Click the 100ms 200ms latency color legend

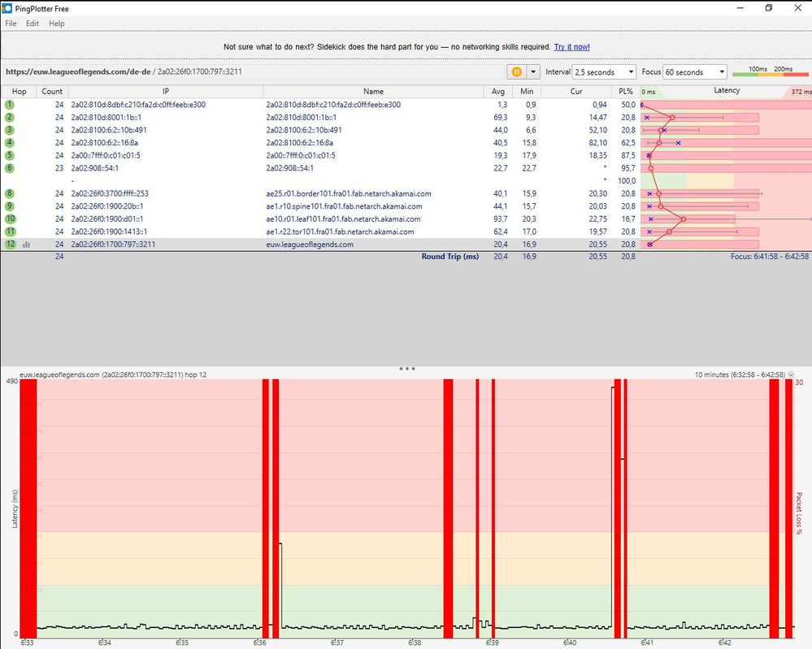770,71
